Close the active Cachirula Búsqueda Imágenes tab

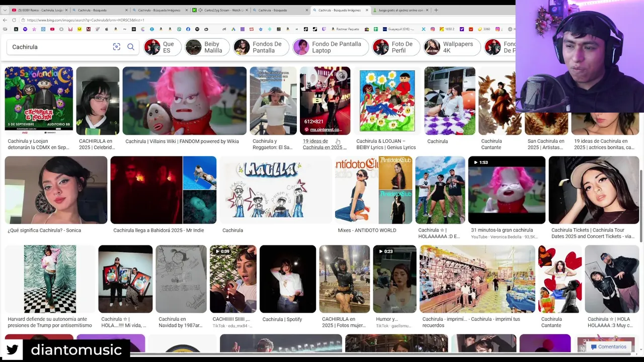pos(367,10)
